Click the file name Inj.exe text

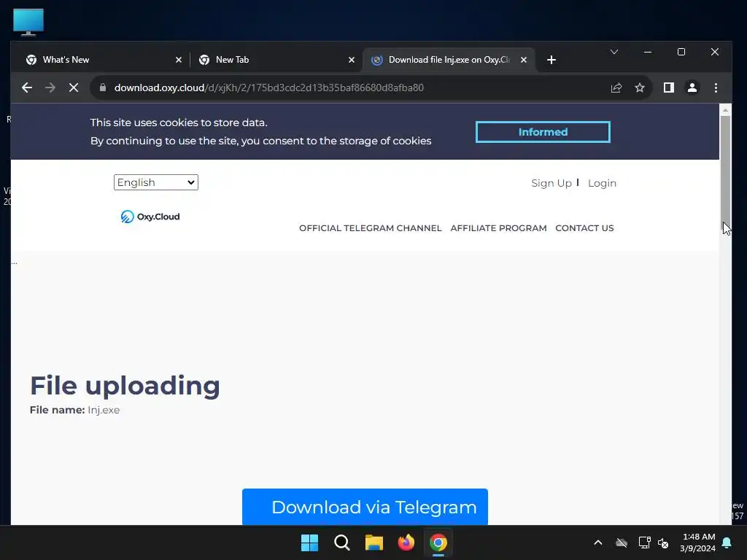(x=104, y=410)
